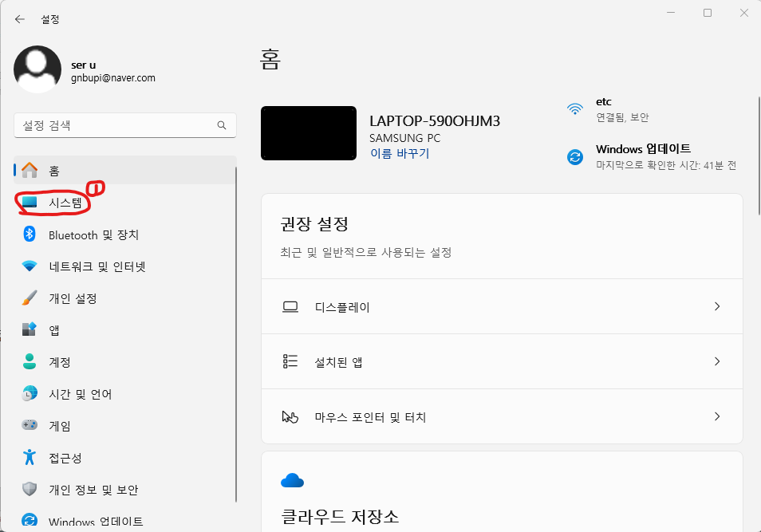Click the 시스템 monitor icon
The height and width of the screenshot is (532, 761).
(x=30, y=202)
